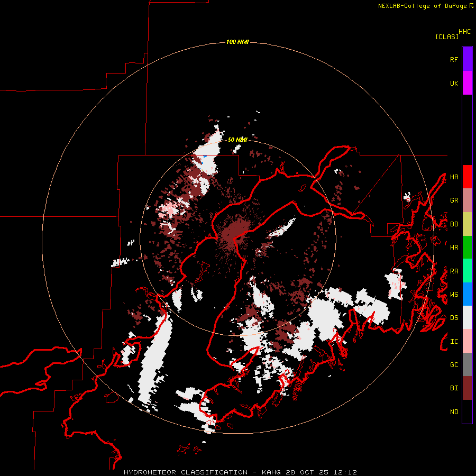This screenshot has width=476, height=476.
Task: Select the BD yellow legend block
Action: pyautogui.click(x=467, y=224)
